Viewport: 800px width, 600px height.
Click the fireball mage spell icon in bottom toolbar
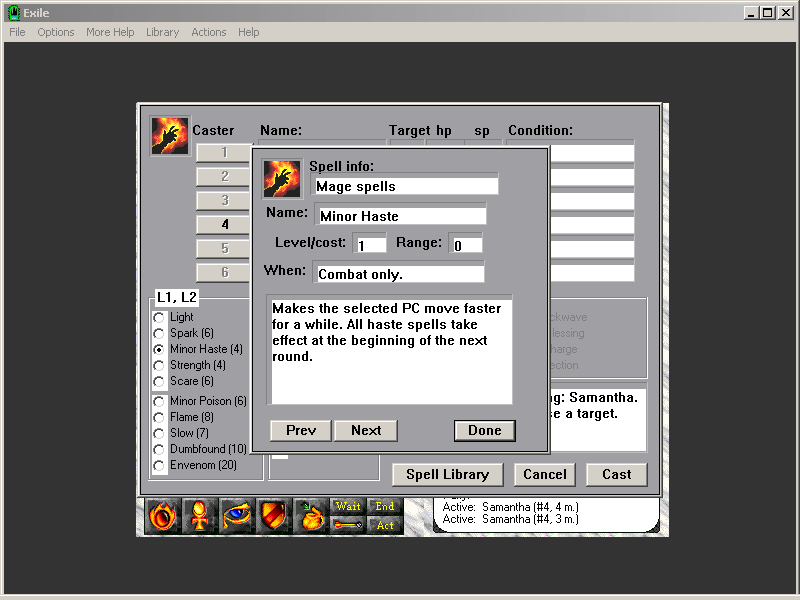point(163,516)
